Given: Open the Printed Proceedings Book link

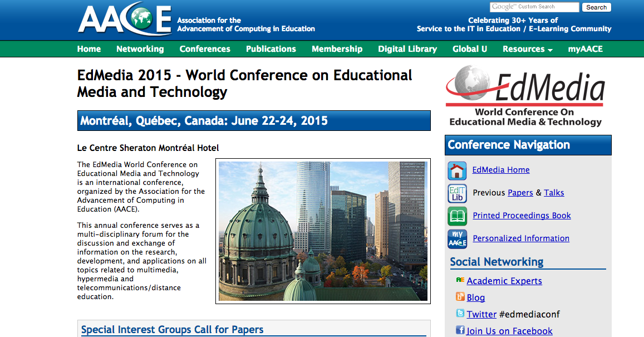Looking at the screenshot, I should (x=522, y=216).
